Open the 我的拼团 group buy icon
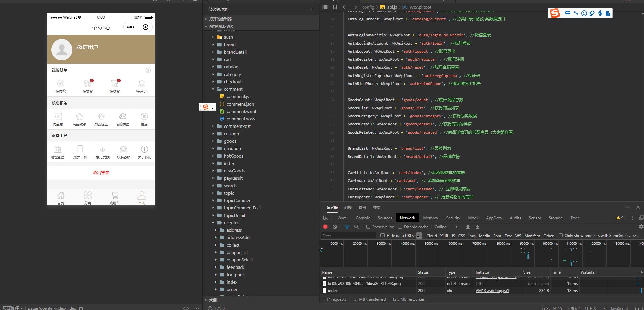The height and width of the screenshot is (310, 644). tap(123, 117)
